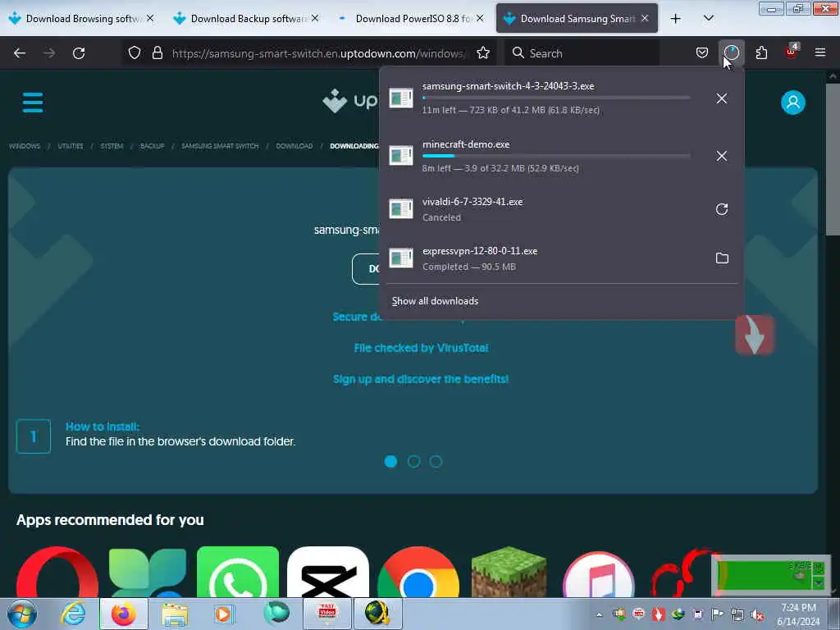The image size is (840, 630).
Task: Close the Download Samsung Smart tab
Action: 645,18
